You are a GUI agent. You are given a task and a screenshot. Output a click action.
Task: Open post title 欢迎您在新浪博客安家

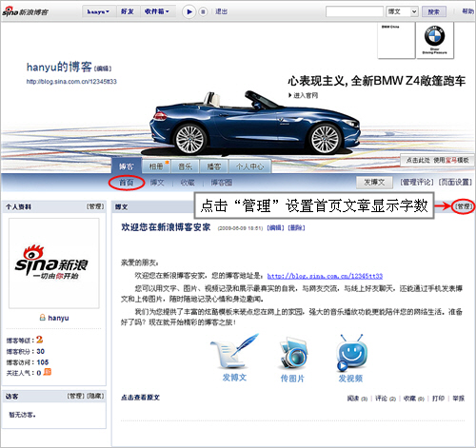point(166,227)
